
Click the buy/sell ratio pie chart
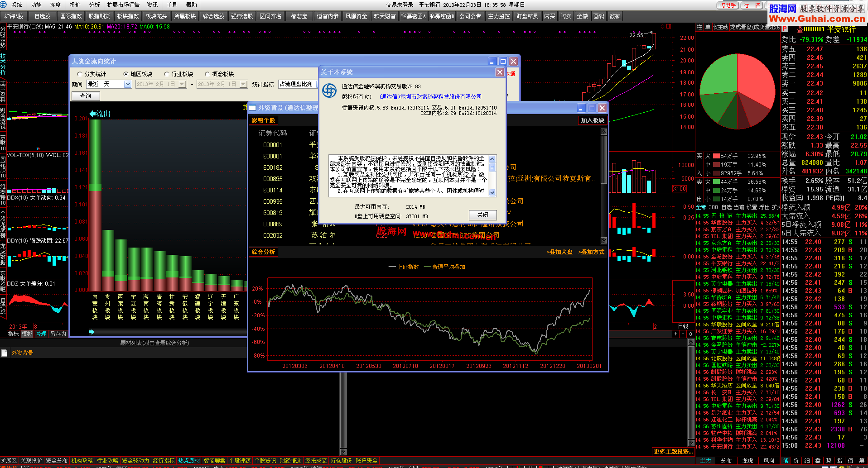point(737,92)
